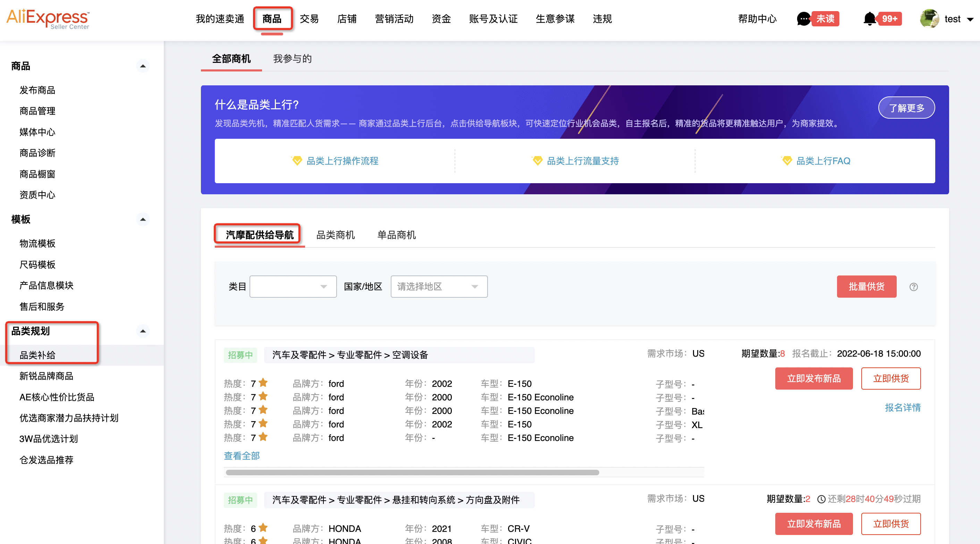Select 品类补给 in sidebar

[x=37, y=355]
